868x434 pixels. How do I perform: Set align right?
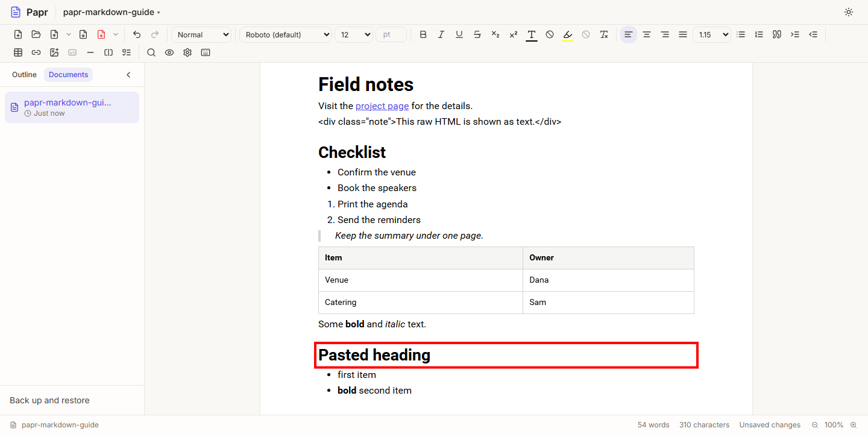point(665,34)
